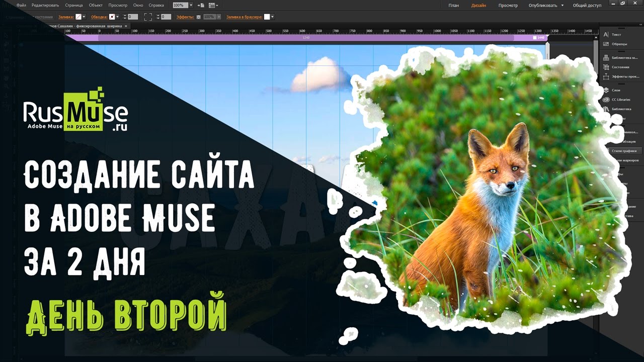
Task: Open the Объект menu
Action: 96,5
